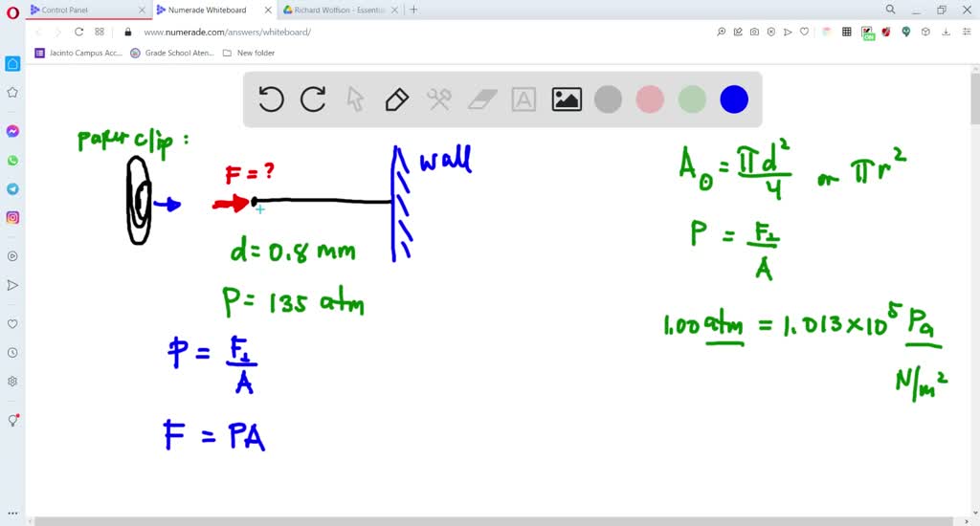Open the speed dial grid next to reload
This screenshot has width=980, height=526.
[x=100, y=32]
